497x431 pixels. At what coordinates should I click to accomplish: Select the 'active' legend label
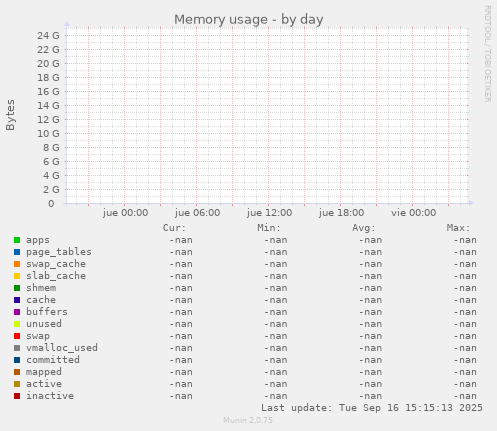tap(44, 384)
